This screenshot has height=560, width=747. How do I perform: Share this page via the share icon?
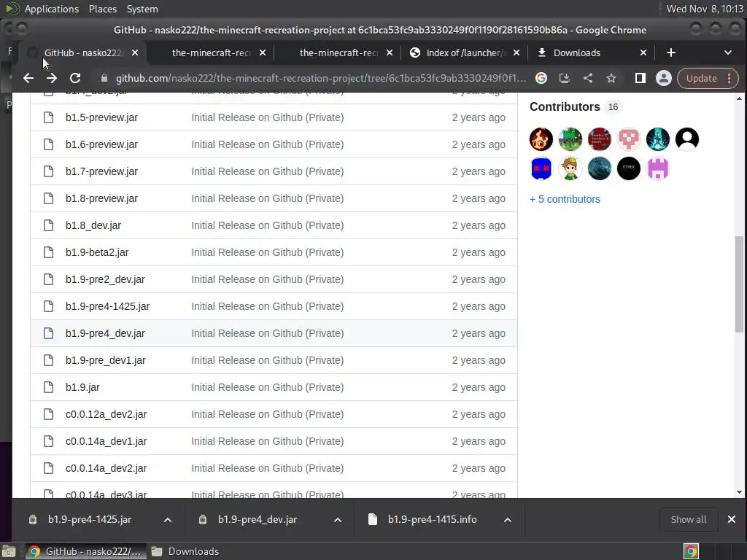tap(588, 79)
